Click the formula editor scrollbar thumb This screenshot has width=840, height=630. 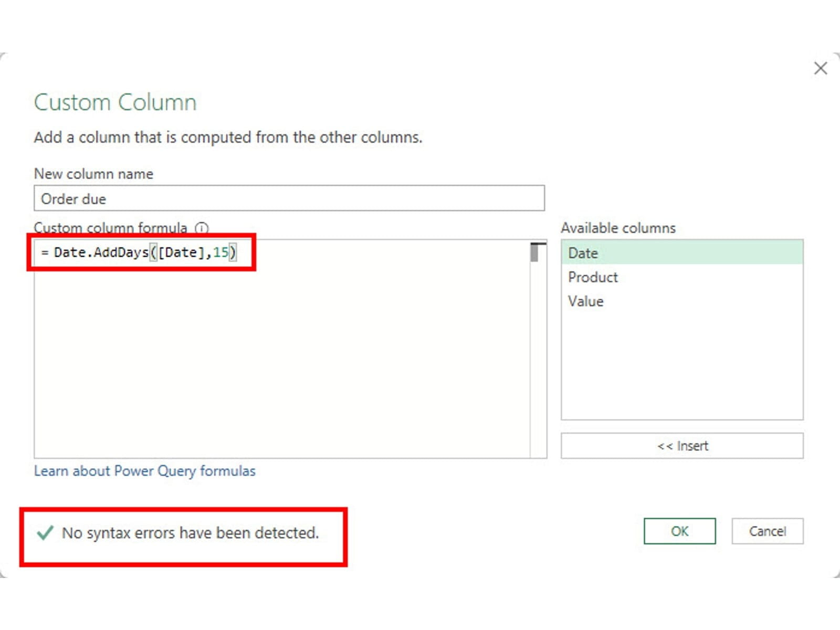point(535,253)
